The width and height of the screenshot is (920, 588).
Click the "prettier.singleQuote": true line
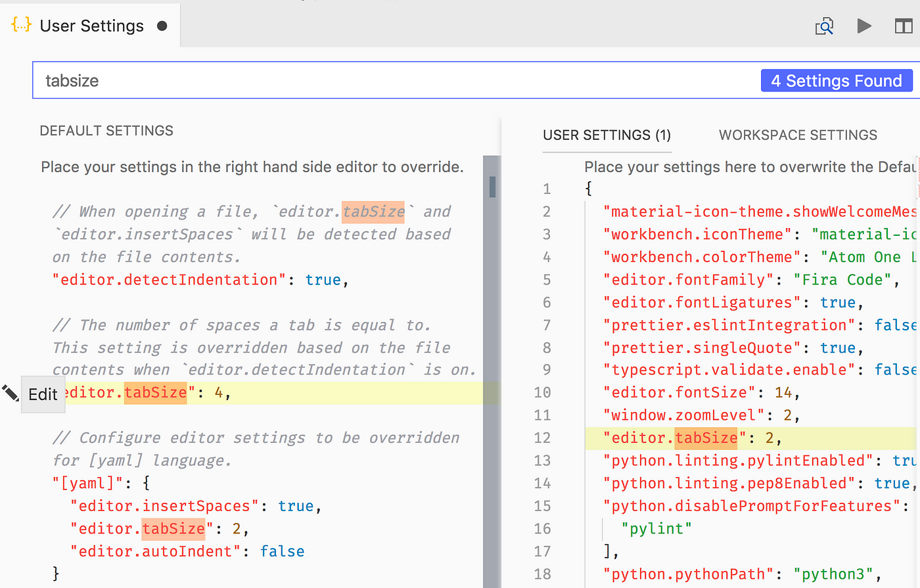click(x=733, y=348)
